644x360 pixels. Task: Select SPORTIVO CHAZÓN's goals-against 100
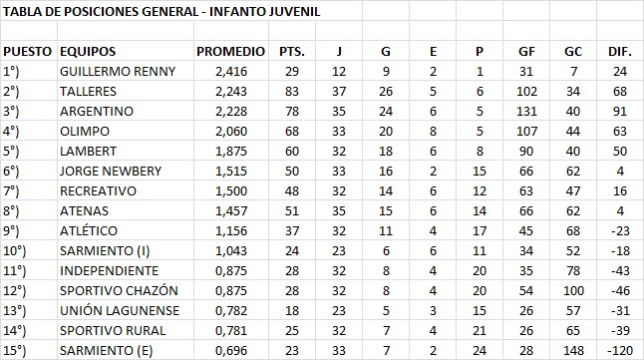point(573,291)
